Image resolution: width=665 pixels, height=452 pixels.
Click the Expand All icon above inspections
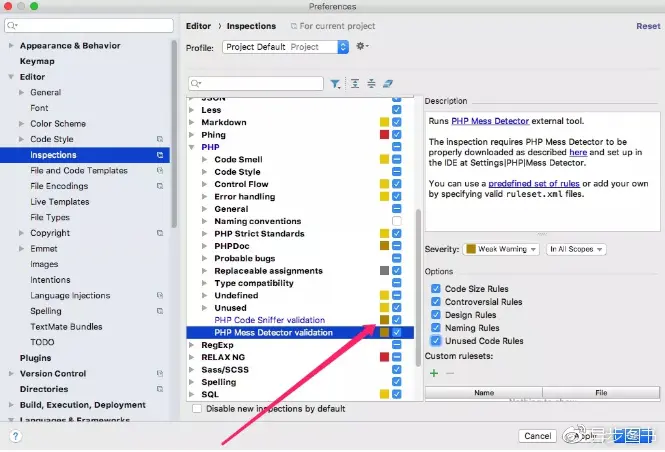[x=355, y=84]
